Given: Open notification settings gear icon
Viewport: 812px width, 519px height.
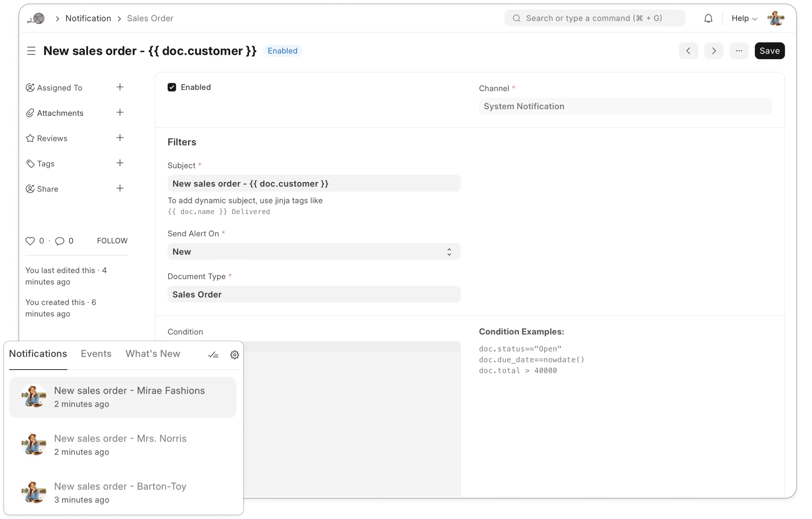Looking at the screenshot, I should pyautogui.click(x=235, y=354).
